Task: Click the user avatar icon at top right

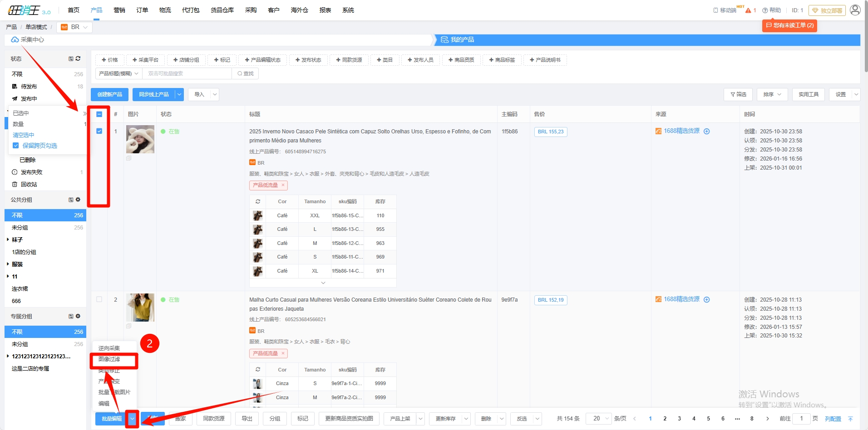Action: coord(855,10)
